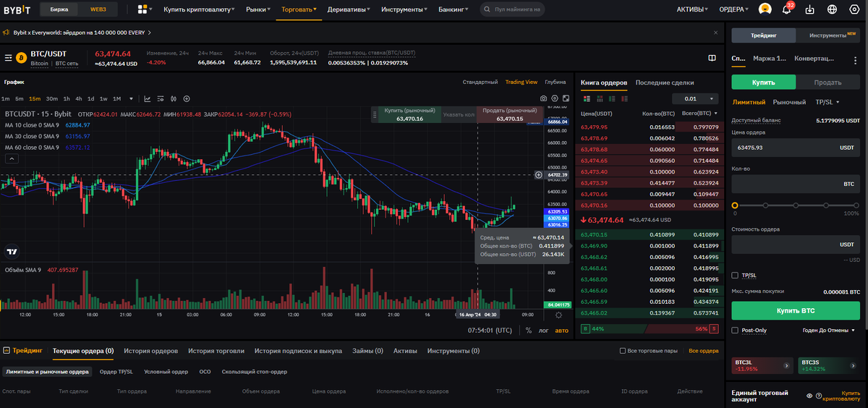Open the trading guide book icon
Image resolution: width=868 pixels, height=408 pixels.
click(712, 58)
